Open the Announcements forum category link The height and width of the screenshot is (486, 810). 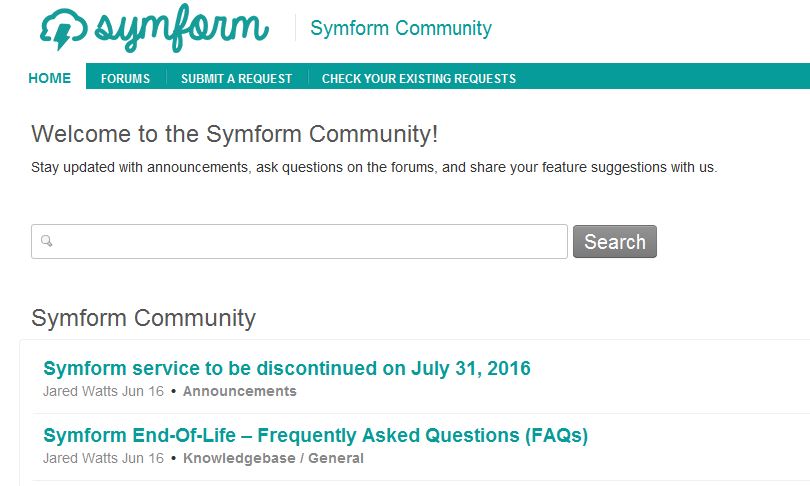pos(240,391)
